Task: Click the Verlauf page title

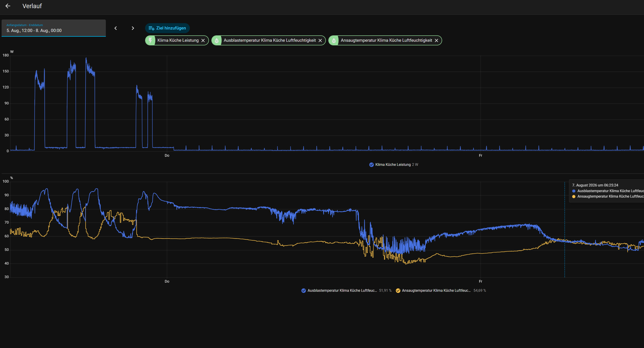Action: tap(32, 6)
